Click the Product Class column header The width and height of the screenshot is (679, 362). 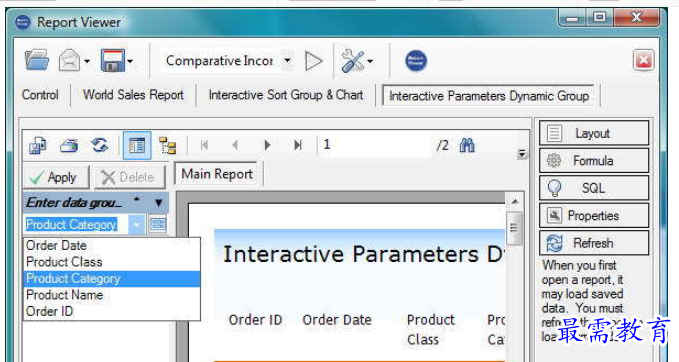(x=431, y=330)
